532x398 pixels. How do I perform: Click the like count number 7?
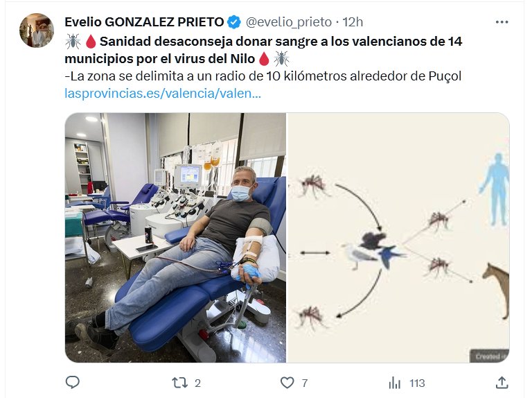pyautogui.click(x=305, y=383)
